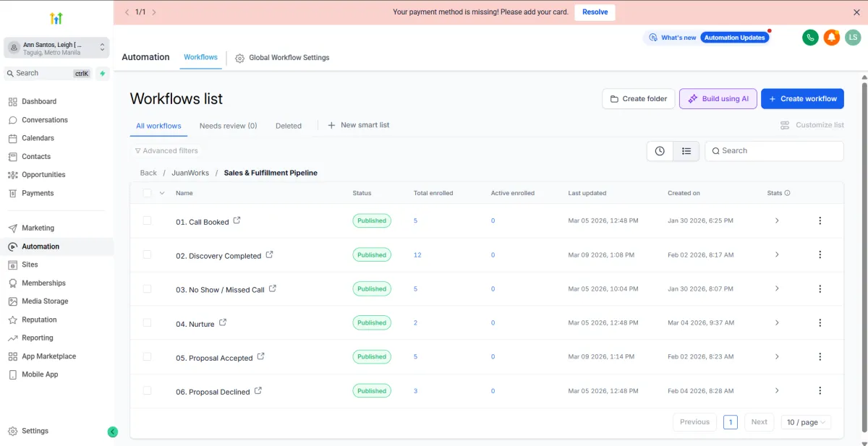Open the 10 / page dropdown
The height and width of the screenshot is (446, 868).
point(807,422)
